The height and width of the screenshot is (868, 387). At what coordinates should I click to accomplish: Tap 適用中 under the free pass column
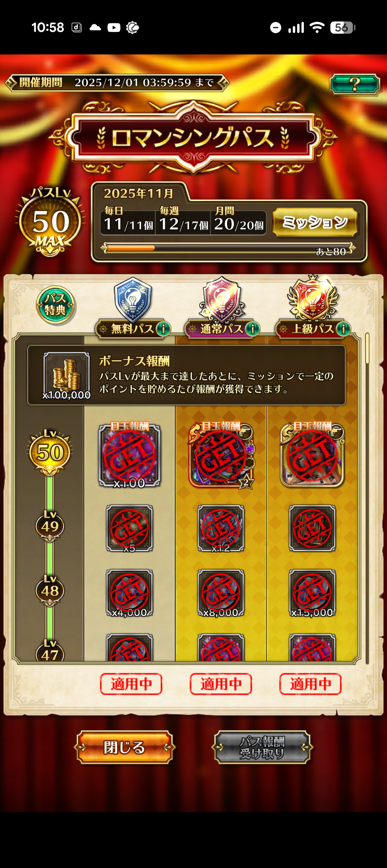(x=131, y=684)
